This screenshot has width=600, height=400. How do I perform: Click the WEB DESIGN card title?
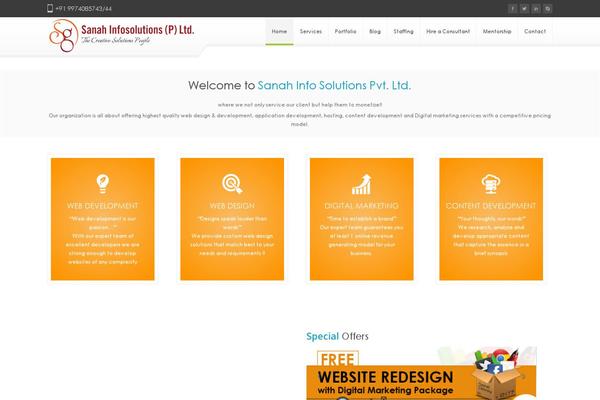click(x=232, y=206)
